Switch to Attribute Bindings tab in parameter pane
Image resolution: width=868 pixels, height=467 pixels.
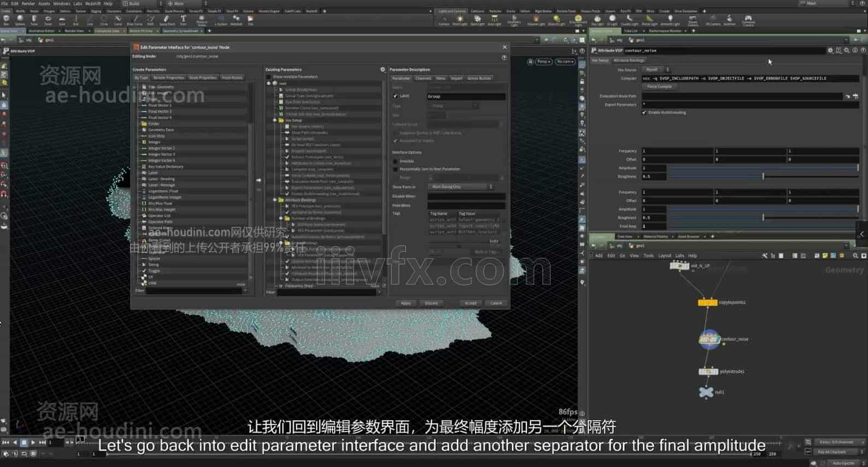(x=629, y=60)
